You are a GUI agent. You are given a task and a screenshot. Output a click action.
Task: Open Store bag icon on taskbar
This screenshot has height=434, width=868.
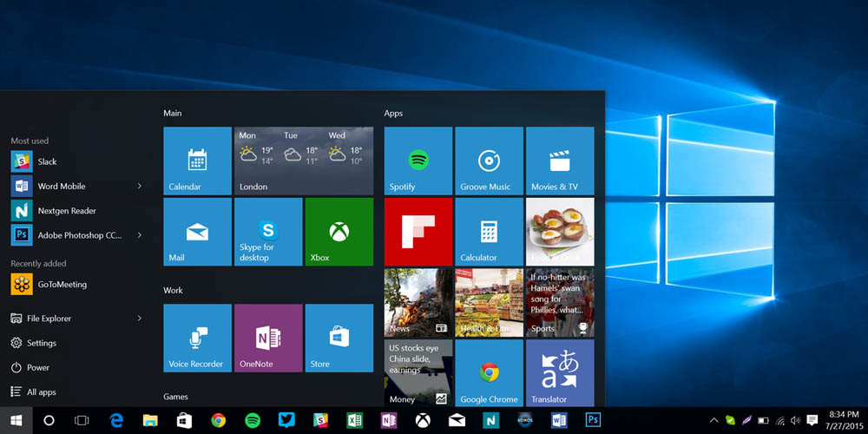[x=184, y=421]
